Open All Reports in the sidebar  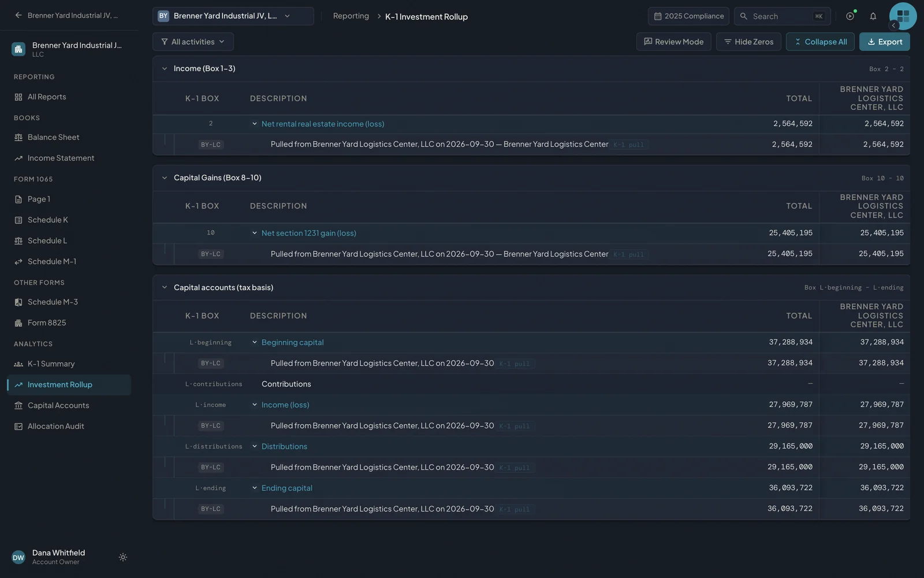69,97
